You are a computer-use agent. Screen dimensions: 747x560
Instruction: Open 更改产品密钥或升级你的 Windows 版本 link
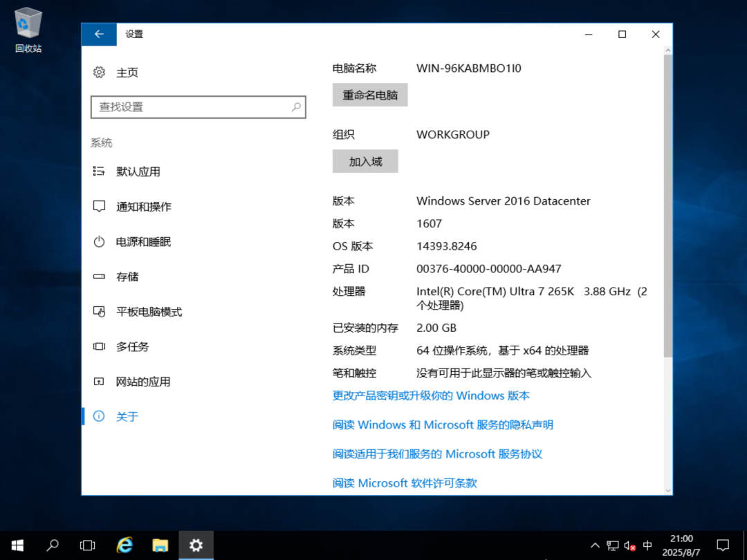(x=431, y=395)
